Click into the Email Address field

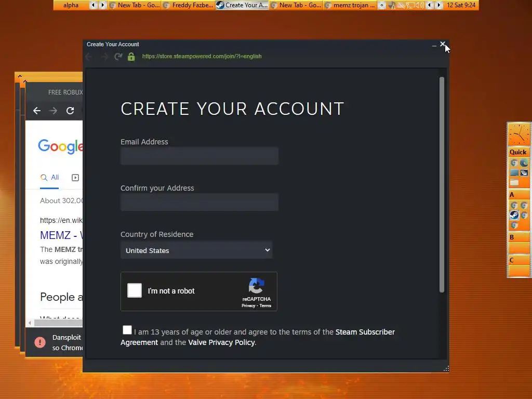[199, 156]
